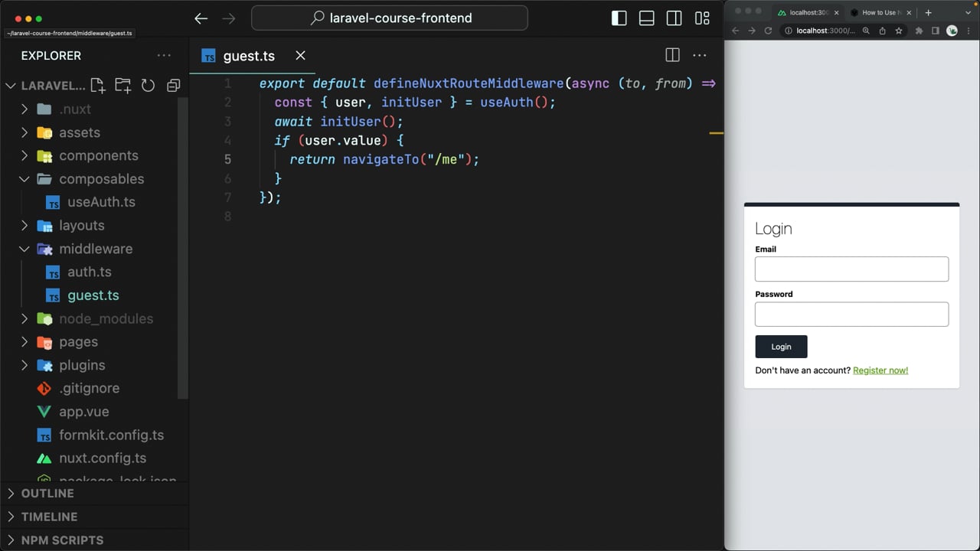Viewport: 980px width, 551px height.
Task: Share this page from the address bar
Action: click(882, 31)
